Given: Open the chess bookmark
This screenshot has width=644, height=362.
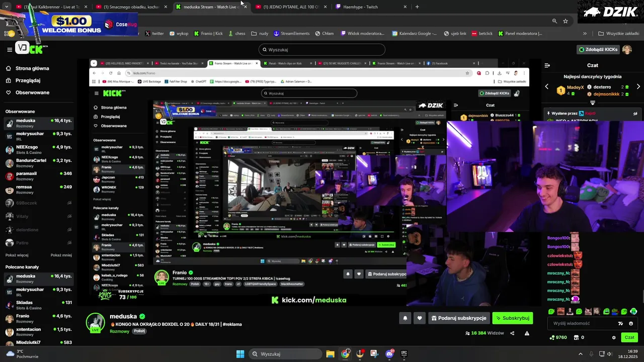Looking at the screenshot, I should pyautogui.click(x=237, y=34).
